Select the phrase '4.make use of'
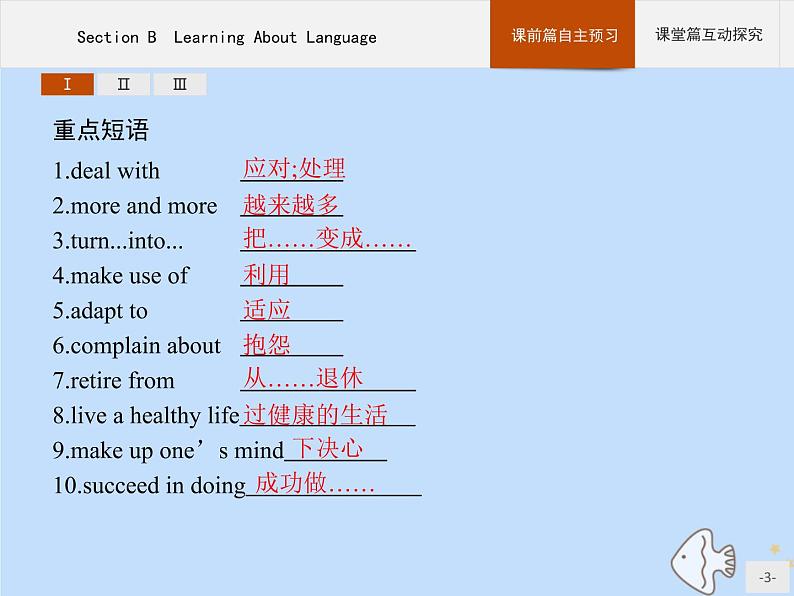This screenshot has width=794, height=596. pyautogui.click(x=121, y=276)
